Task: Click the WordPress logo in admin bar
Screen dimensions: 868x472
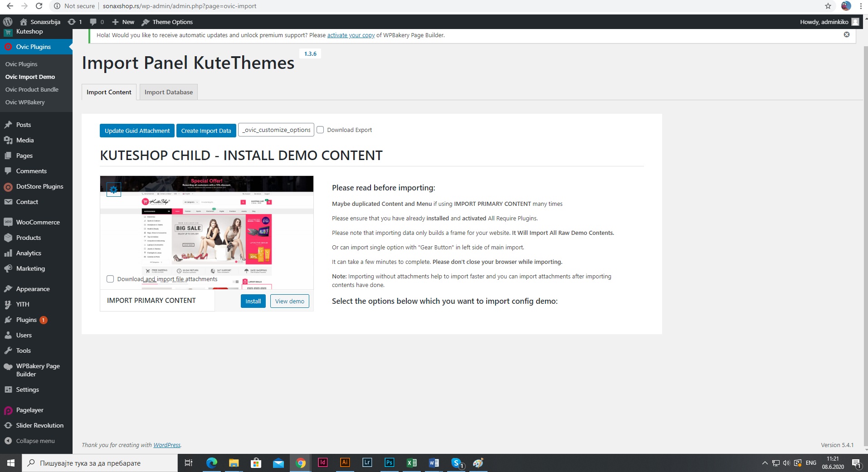Action: tap(8, 22)
